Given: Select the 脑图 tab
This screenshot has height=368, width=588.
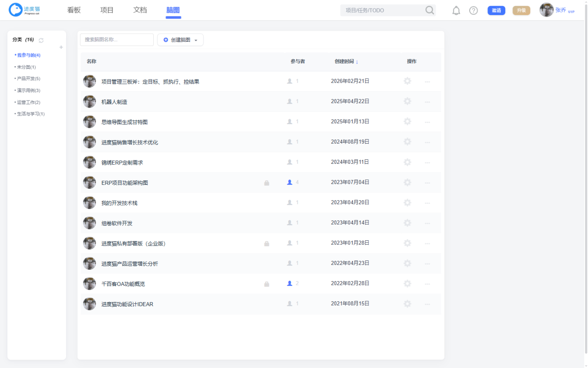Looking at the screenshot, I should click(173, 10).
